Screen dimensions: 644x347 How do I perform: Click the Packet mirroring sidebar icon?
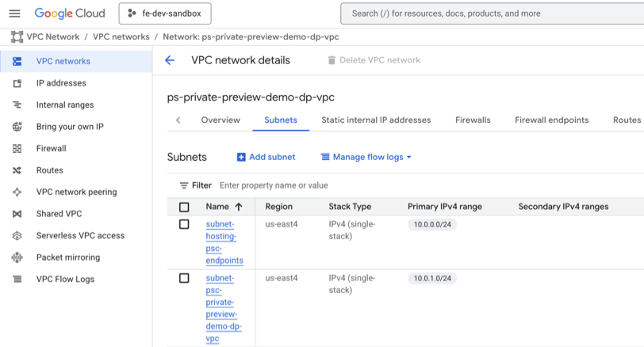[17, 257]
